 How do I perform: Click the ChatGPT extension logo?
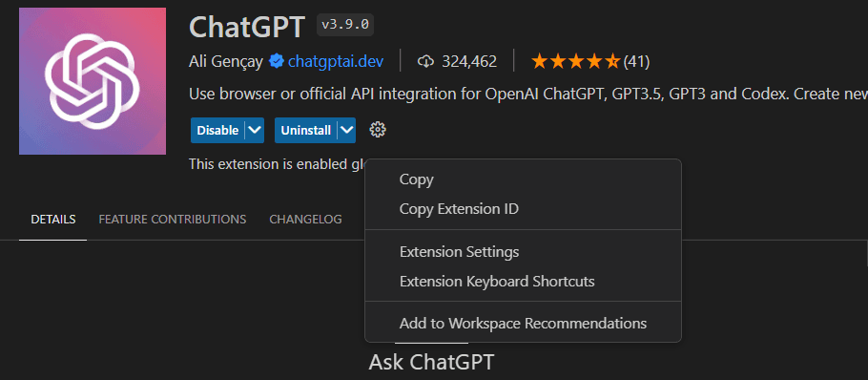pyautogui.click(x=93, y=81)
